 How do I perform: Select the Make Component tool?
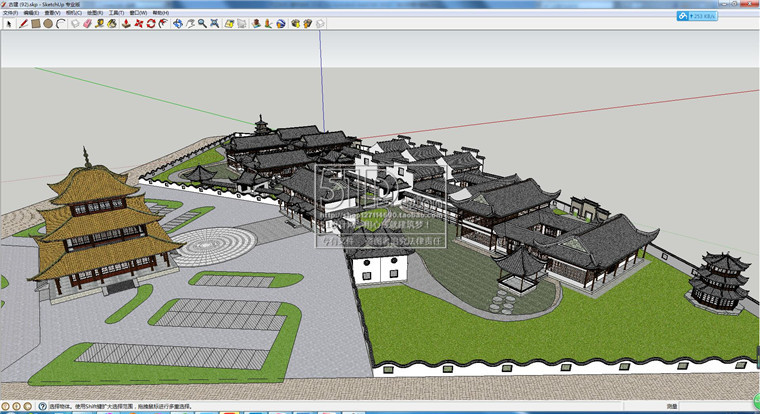click(75, 24)
